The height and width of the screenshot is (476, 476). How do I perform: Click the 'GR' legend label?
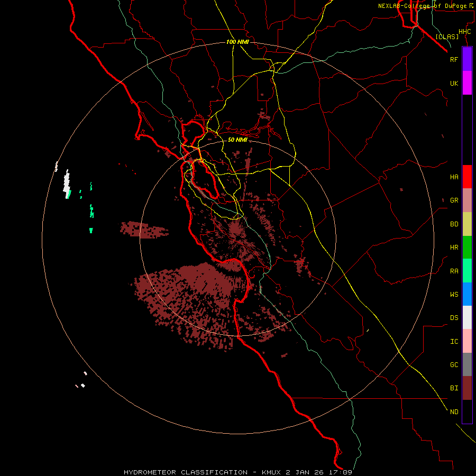(x=454, y=200)
